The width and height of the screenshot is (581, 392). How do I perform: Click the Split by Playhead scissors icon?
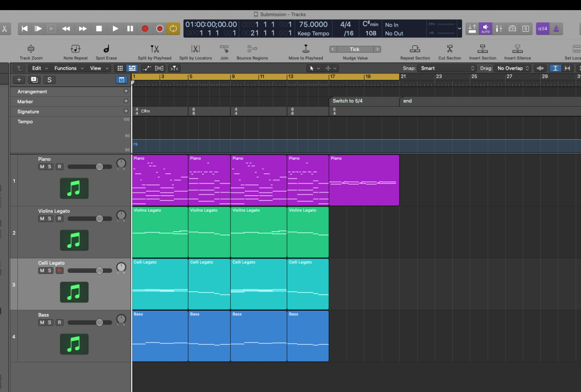154,49
